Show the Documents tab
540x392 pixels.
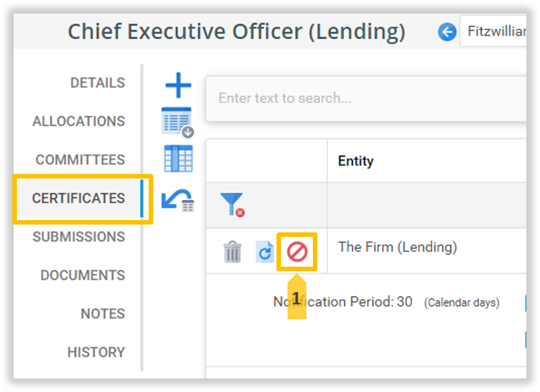pos(82,275)
